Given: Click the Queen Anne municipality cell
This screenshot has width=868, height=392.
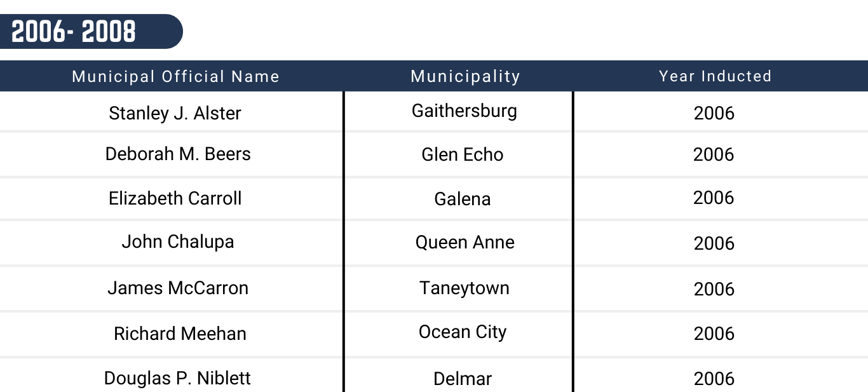Looking at the screenshot, I should click(465, 242).
